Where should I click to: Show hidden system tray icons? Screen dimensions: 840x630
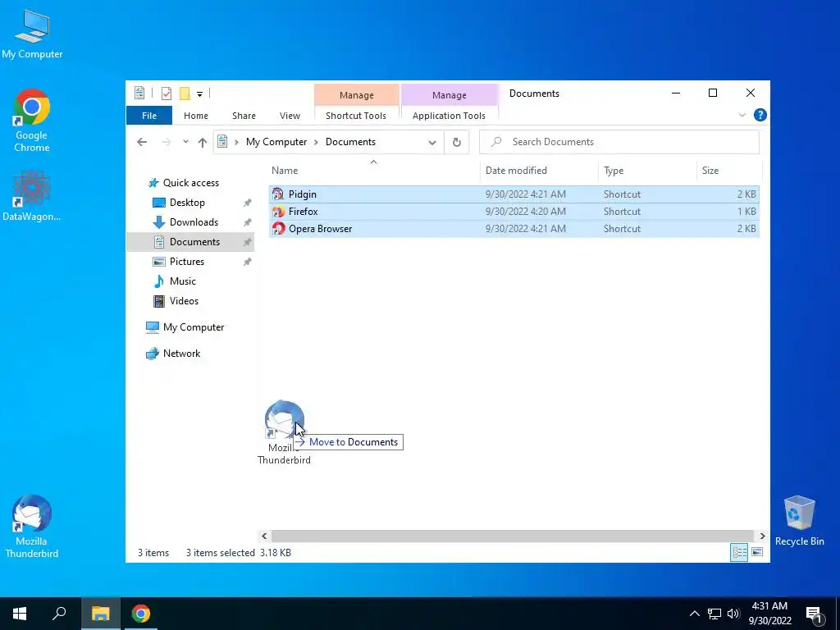point(694,614)
